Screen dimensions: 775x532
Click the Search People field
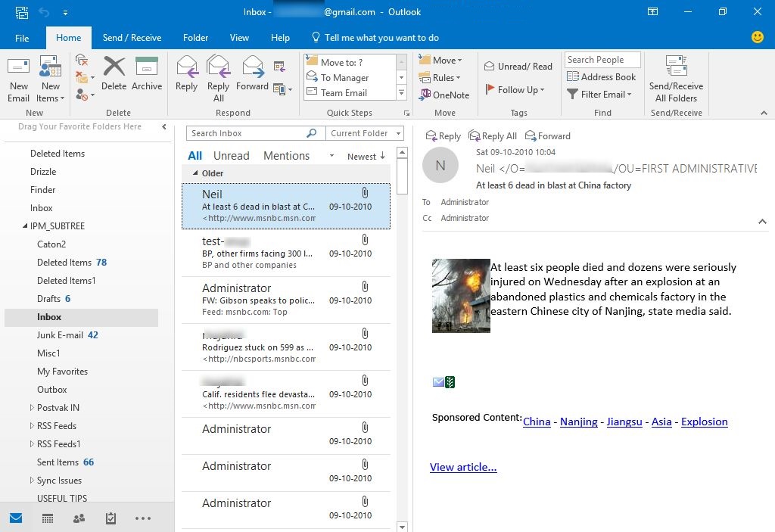point(602,60)
